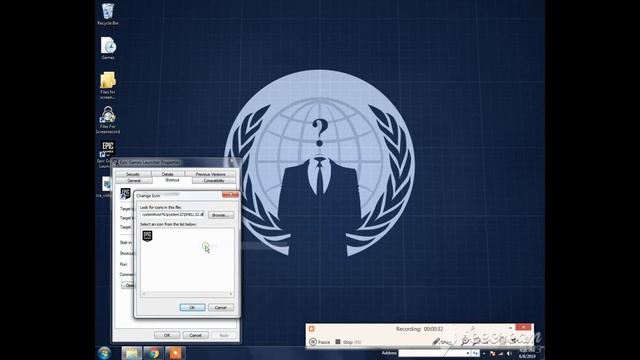Select the Epic Games icon in the icon list
Viewport: 640px width, 360px height.
click(147, 236)
